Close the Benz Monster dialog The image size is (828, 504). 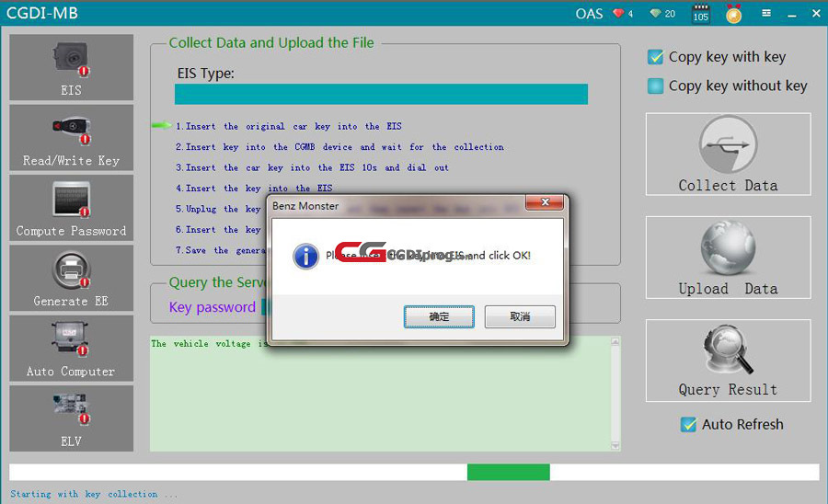coord(545,202)
